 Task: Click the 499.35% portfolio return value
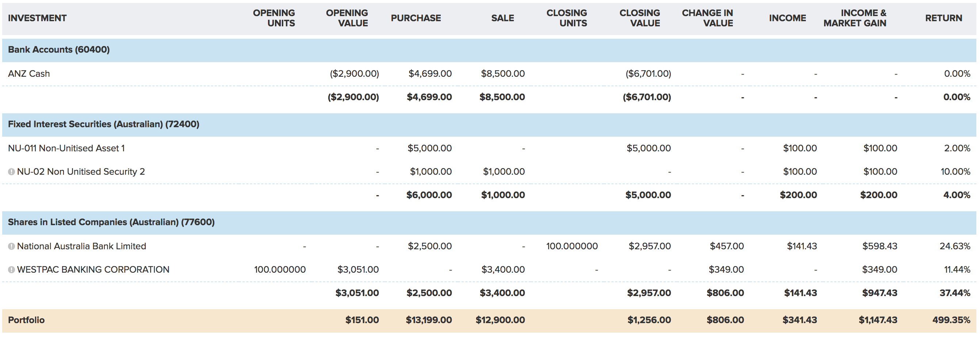click(x=951, y=320)
